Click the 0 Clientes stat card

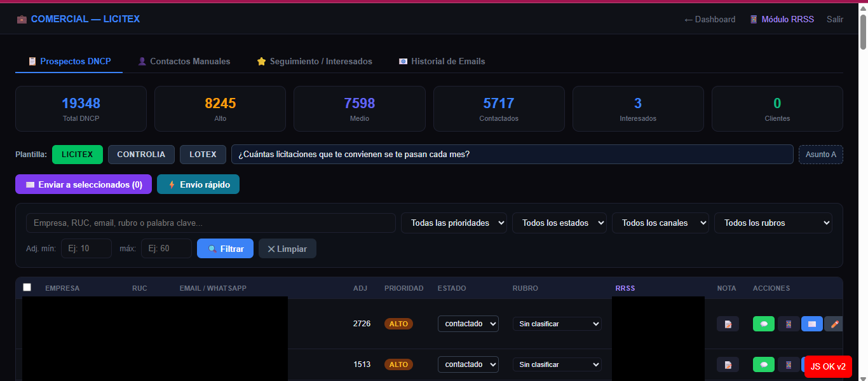coord(777,109)
